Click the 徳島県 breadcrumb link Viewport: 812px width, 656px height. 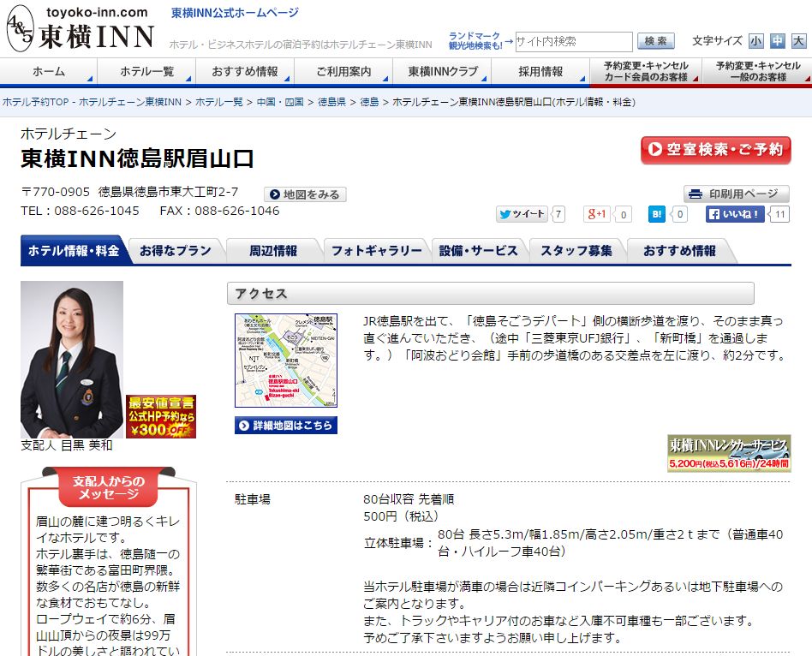331,102
